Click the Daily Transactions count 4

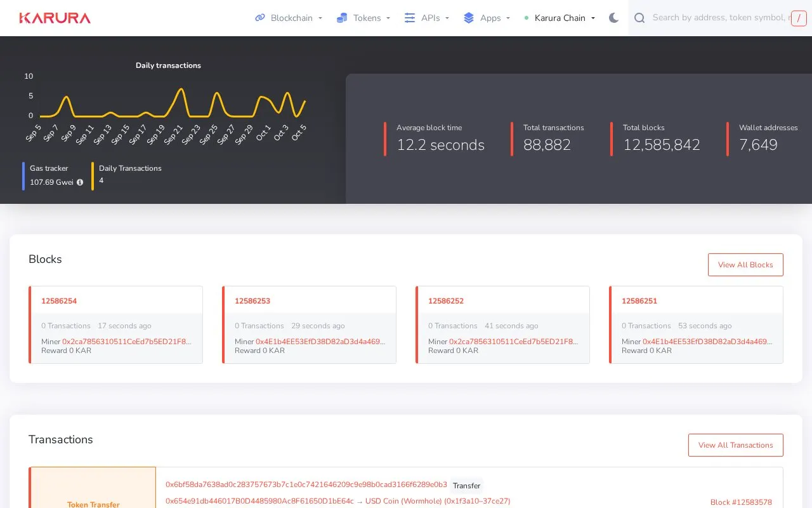pos(101,180)
